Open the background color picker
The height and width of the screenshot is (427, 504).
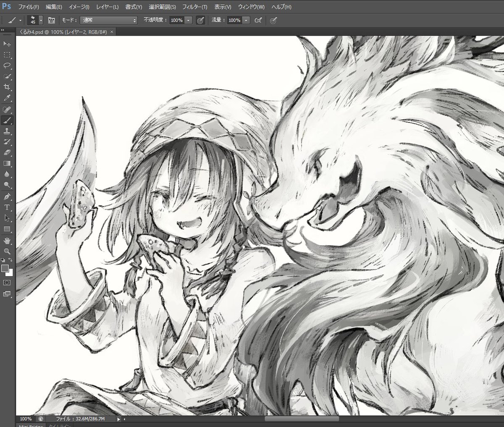[11, 273]
